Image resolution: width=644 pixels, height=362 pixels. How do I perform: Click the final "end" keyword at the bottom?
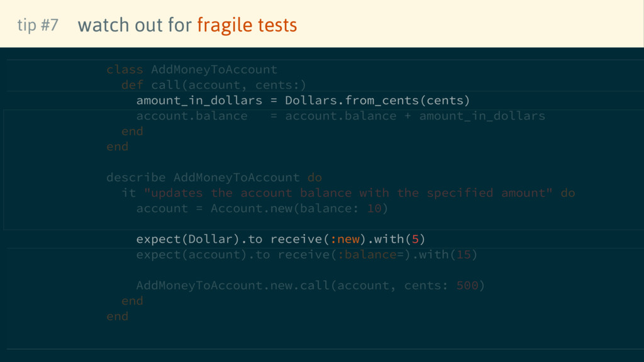point(118,316)
